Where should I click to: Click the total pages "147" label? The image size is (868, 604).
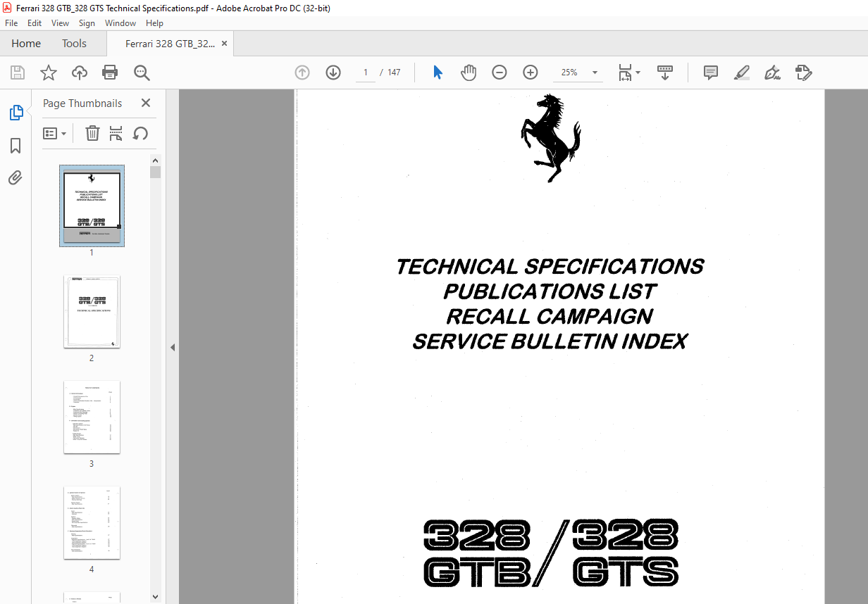[394, 73]
